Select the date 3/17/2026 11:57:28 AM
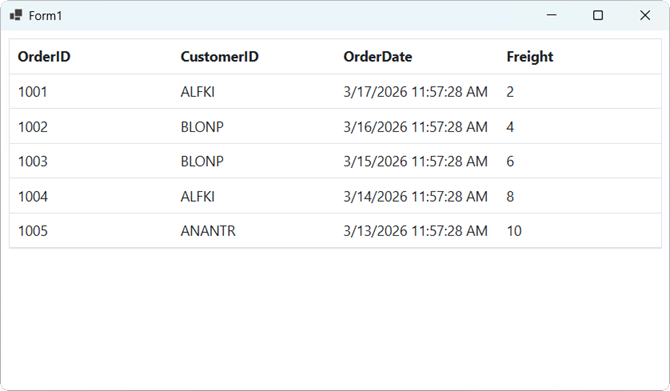Screen dimensions: 670x391 coord(415,91)
